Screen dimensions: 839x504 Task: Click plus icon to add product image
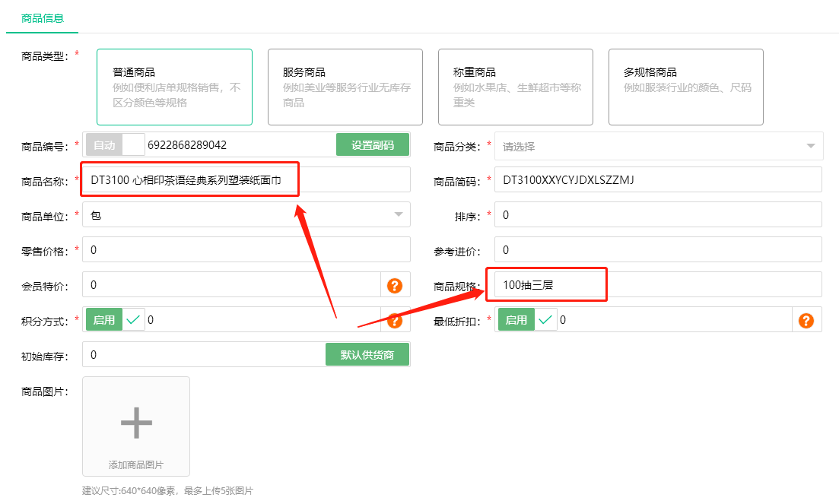[136, 423]
